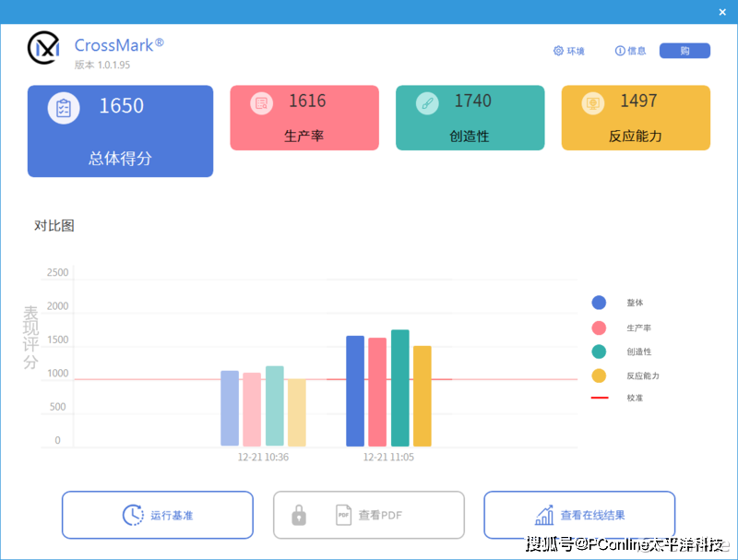
Task: Click the brush icon in the 1740 card
Action: tap(427, 103)
